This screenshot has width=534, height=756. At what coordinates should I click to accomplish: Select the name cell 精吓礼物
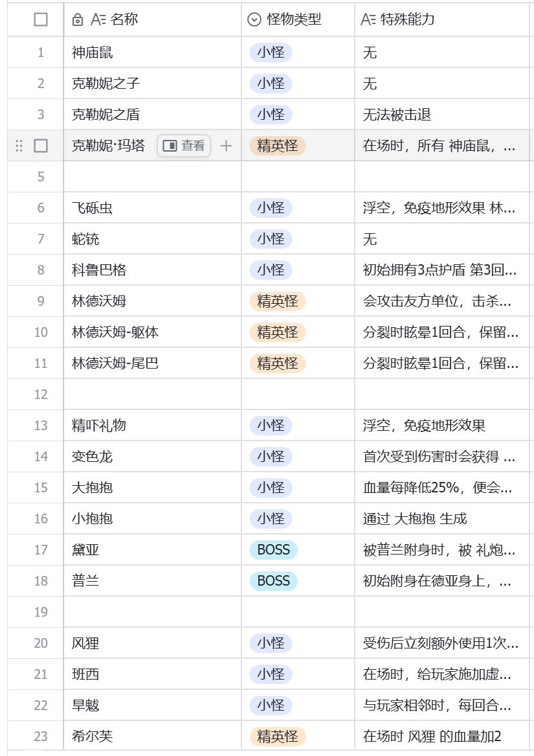152,425
